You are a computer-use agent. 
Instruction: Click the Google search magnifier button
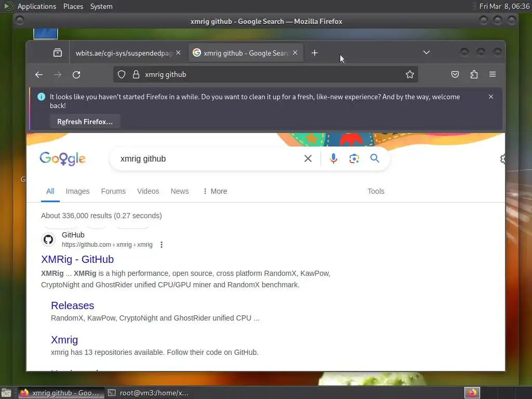coord(375,158)
